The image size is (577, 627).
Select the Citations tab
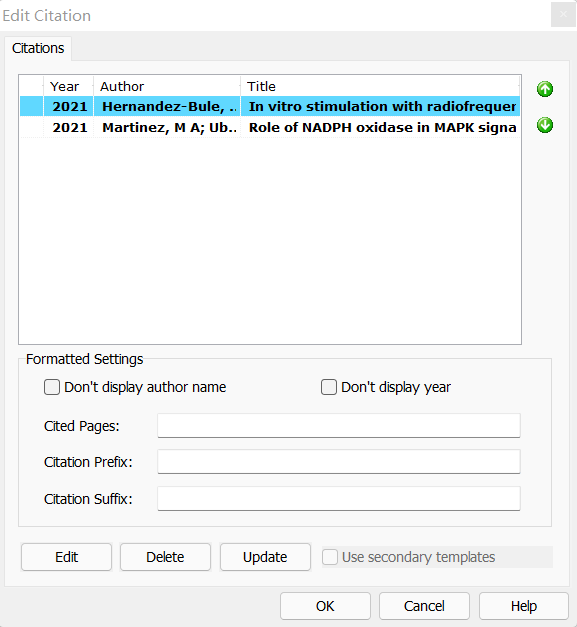click(x=38, y=48)
